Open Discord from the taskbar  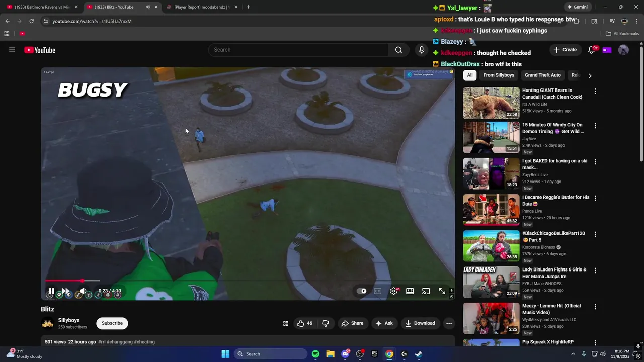pos(345,354)
